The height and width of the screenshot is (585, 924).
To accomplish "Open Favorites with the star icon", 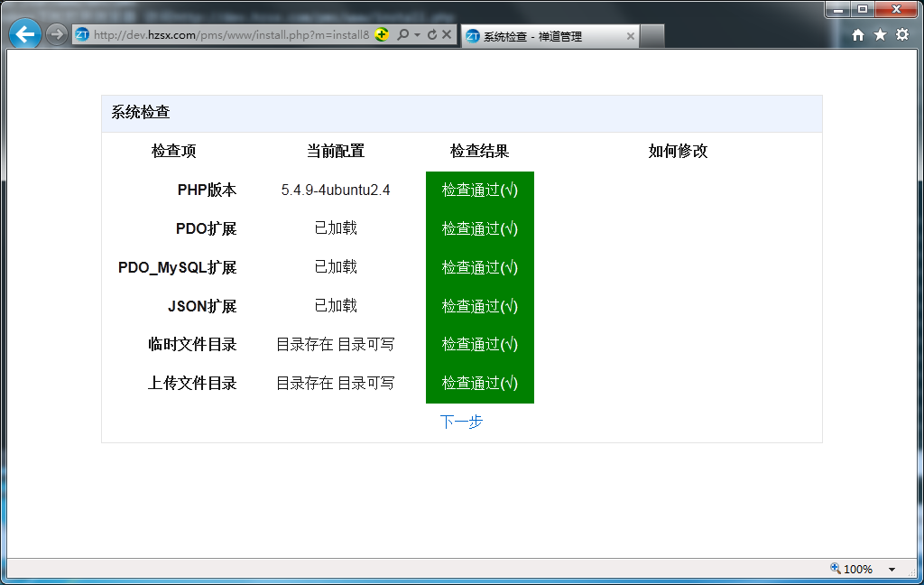I will pyautogui.click(x=880, y=35).
